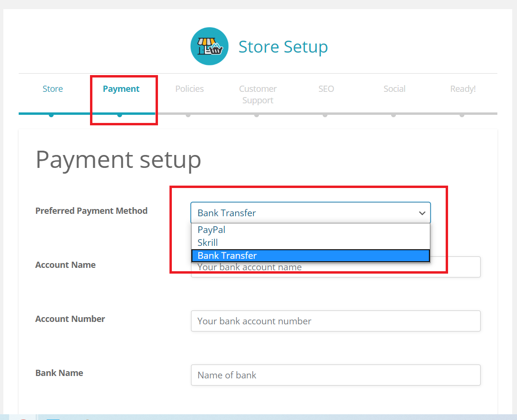Select Skrill as the payment method
The image size is (517, 420).
tap(207, 243)
